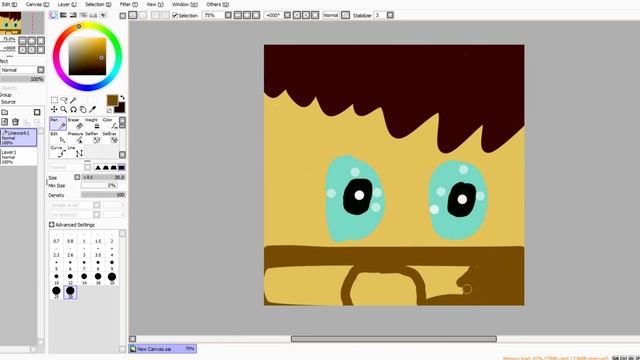Screen dimensions: 640x360
Task: Choose the rectangular selection tool
Action: (54, 100)
